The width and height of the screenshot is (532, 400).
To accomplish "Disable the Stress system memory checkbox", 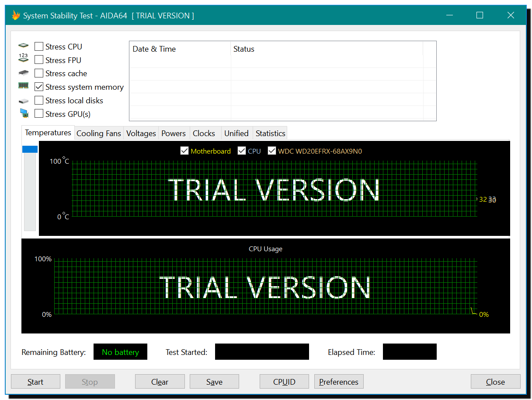I will click(39, 87).
